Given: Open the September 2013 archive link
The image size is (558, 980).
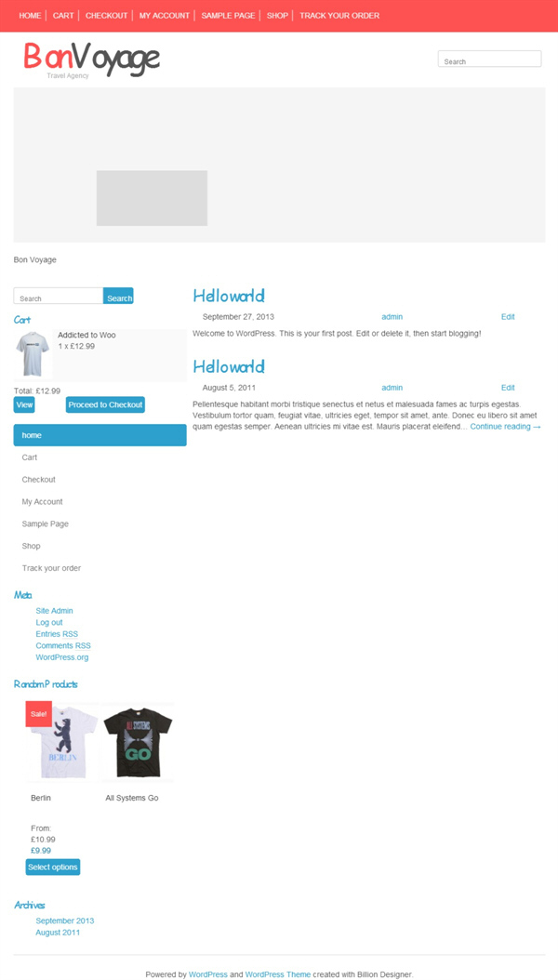Looking at the screenshot, I should click(x=65, y=920).
